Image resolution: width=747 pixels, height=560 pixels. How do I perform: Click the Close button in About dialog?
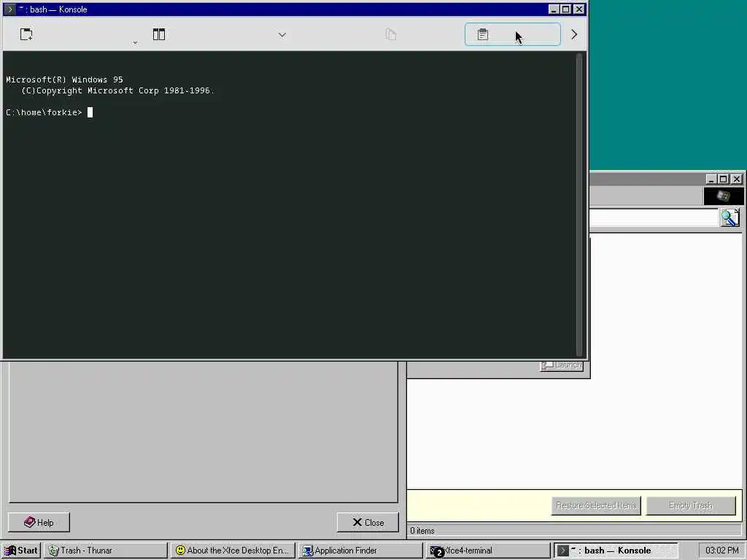(x=368, y=522)
